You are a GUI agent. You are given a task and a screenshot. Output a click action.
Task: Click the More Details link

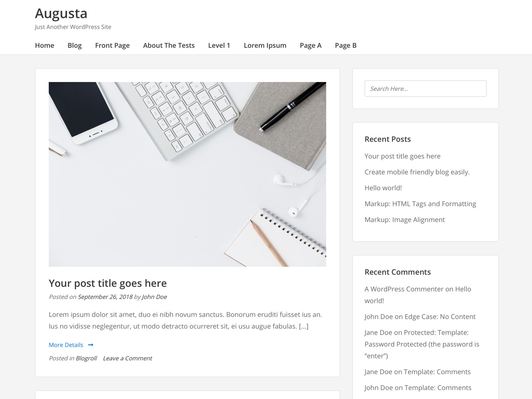pos(66,344)
